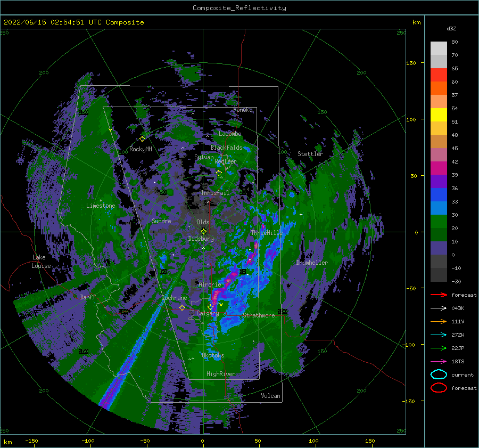This screenshot has height=448, width=479.
Task: Click the red forecast arrow in legend
Action: tap(439, 295)
